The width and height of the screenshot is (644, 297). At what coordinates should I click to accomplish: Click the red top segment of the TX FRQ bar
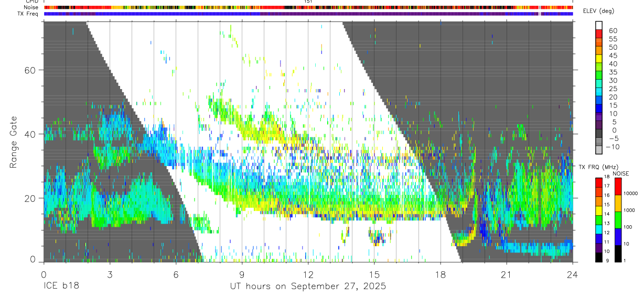point(599,183)
